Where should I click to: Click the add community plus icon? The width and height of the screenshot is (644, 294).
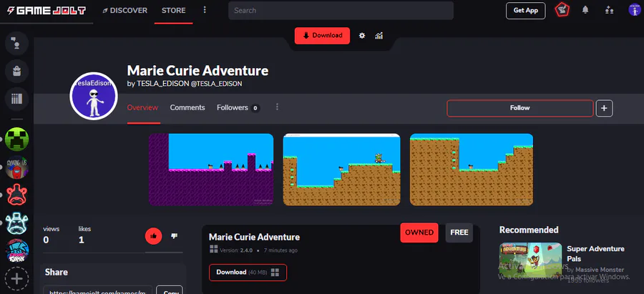pyautogui.click(x=17, y=279)
